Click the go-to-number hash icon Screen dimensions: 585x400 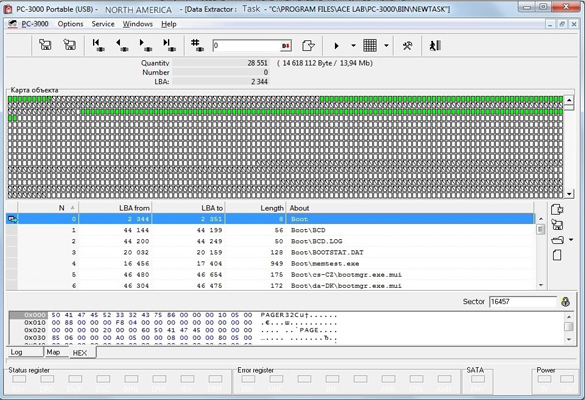click(197, 45)
